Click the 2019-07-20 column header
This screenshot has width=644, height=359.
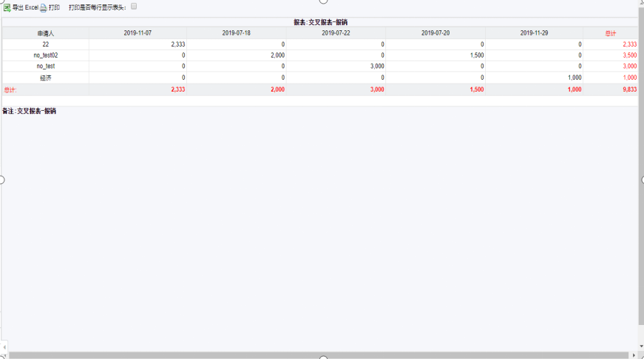coord(435,33)
